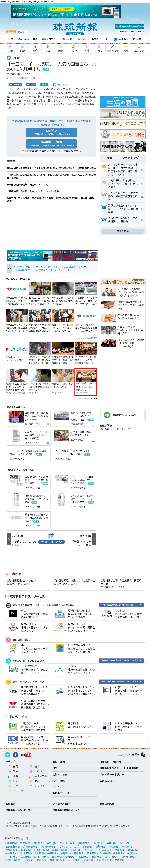
Task: Open 芸能・文化 category in icon bar
Action: [x=113, y=48]
